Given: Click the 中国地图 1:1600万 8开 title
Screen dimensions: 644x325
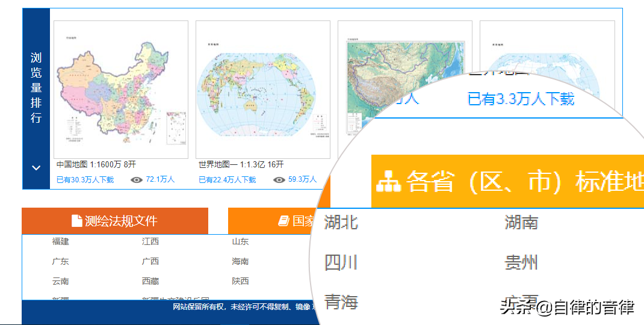Looking at the screenshot, I should (x=96, y=165).
